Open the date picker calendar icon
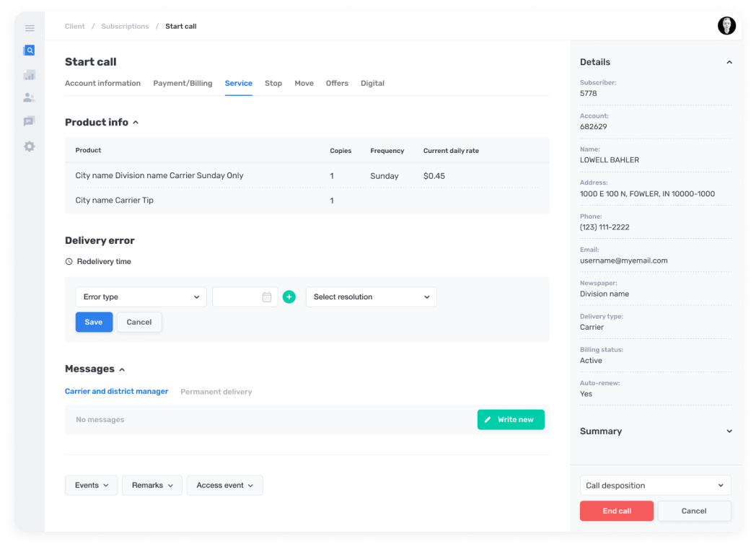This screenshot has height=549, width=756. [x=267, y=297]
